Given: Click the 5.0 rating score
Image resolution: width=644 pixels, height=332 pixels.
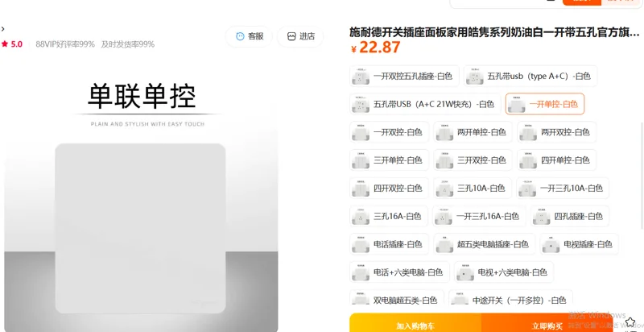Looking at the screenshot, I should coord(16,44).
